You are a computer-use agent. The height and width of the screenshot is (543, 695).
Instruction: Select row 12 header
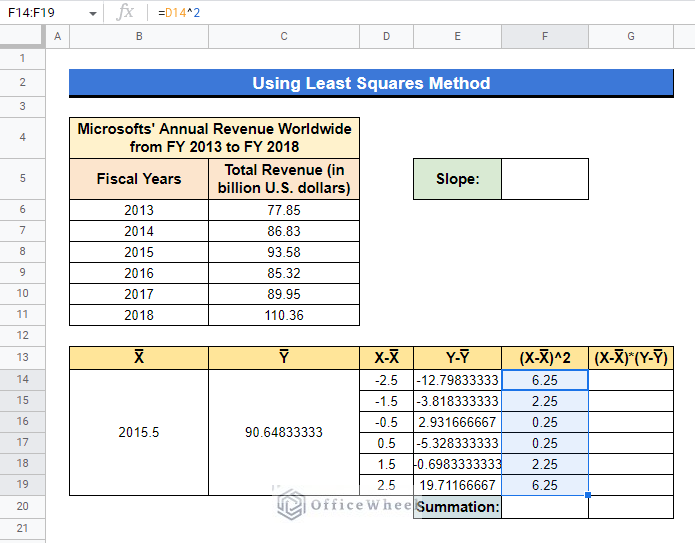coord(22,336)
